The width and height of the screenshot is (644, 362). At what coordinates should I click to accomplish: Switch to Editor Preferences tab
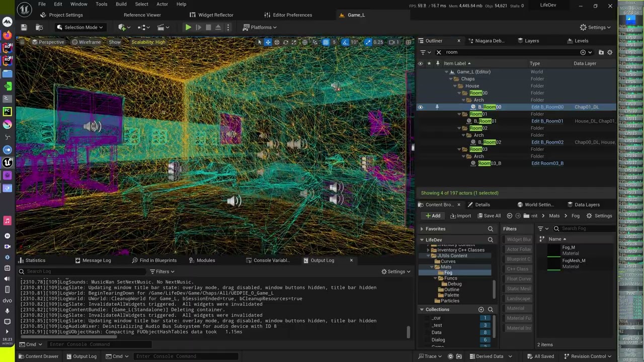click(x=288, y=15)
